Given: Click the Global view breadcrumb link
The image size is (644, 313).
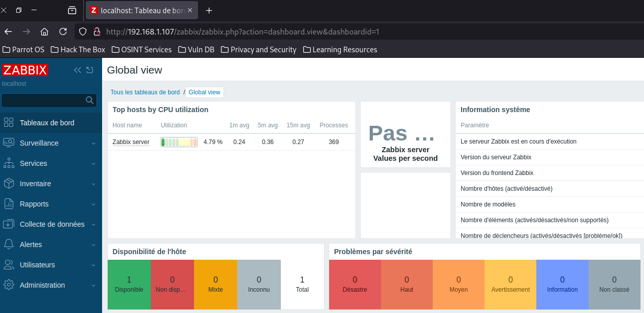Looking at the screenshot, I should point(204,92).
